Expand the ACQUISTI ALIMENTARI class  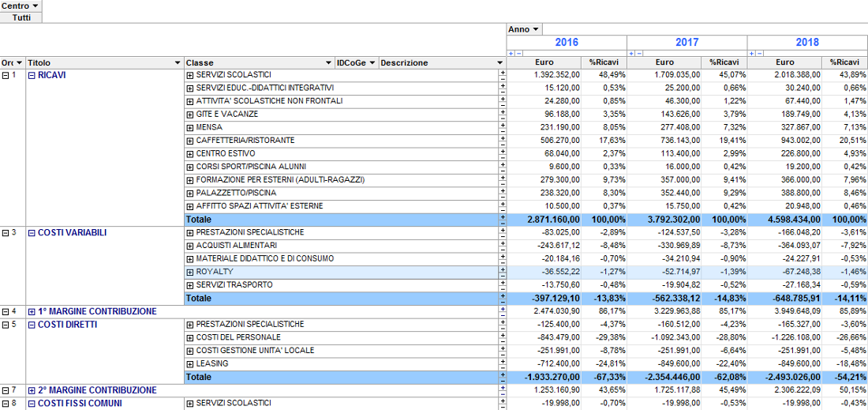190,246
